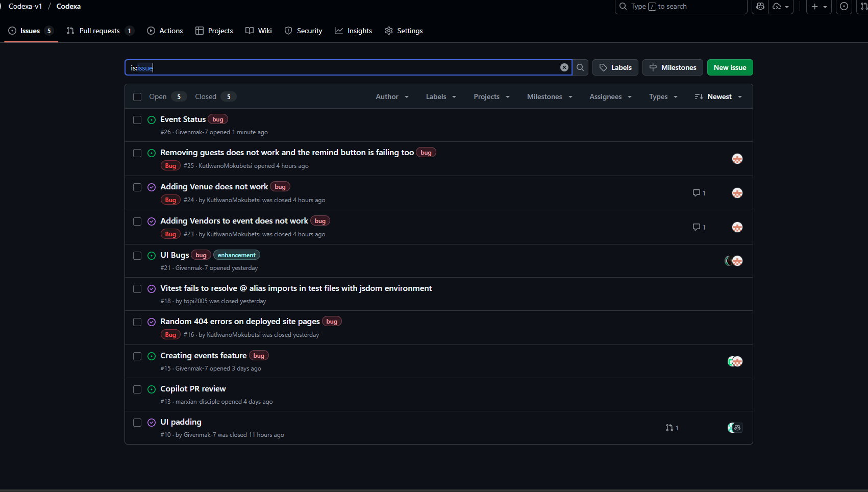868x492 pixels.
Task: Show Closed issues filter
Action: click(x=215, y=96)
